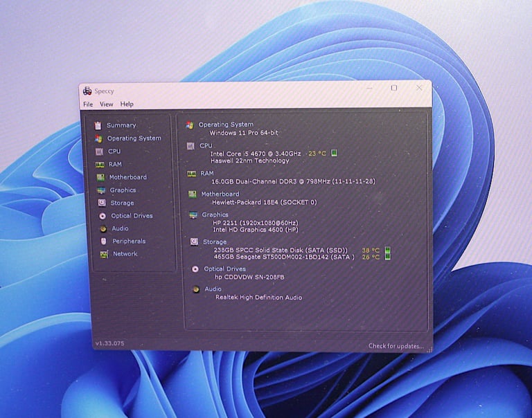The width and height of the screenshot is (532, 418).
Task: Click the Operating System flag icon in sidebar
Action: point(99,138)
